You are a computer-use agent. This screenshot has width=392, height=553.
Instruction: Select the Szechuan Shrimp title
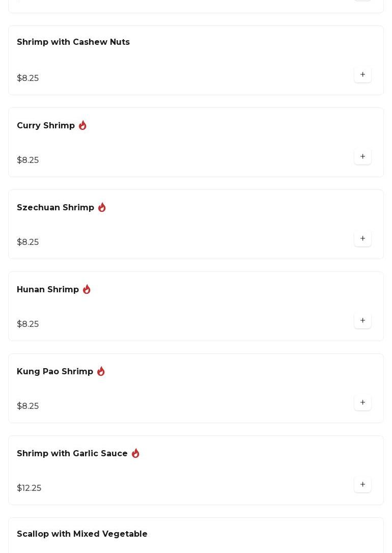55,208
